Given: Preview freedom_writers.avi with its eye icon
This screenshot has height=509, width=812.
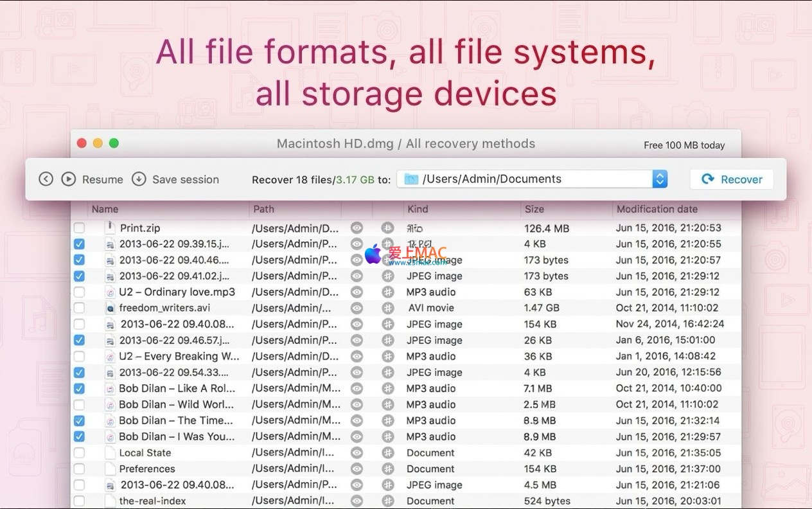Looking at the screenshot, I should click(x=357, y=308).
